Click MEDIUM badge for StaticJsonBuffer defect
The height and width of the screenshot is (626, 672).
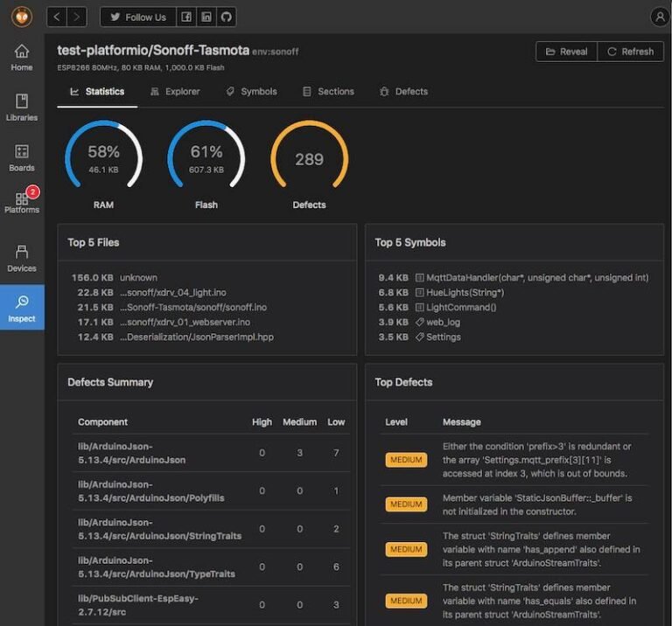coord(406,504)
